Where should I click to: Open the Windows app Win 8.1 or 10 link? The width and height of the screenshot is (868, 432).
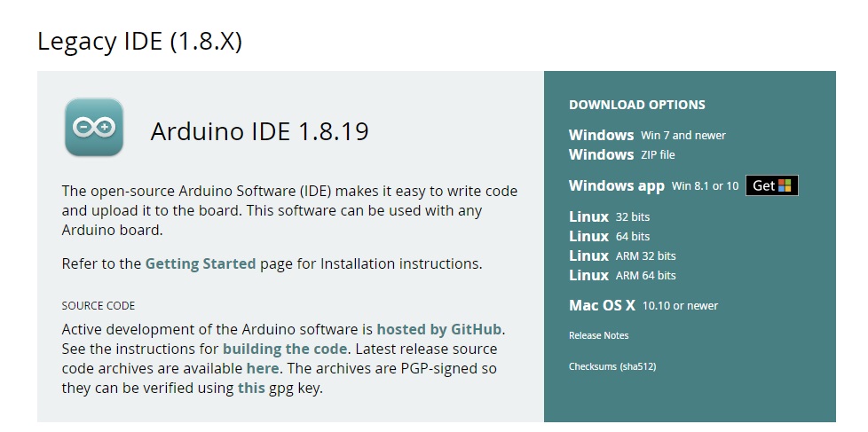[653, 186]
